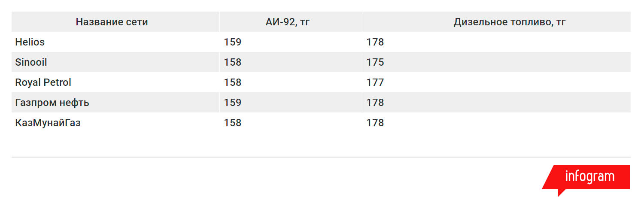
Task: Select the Газпром нефть name cell
Action: (x=52, y=103)
